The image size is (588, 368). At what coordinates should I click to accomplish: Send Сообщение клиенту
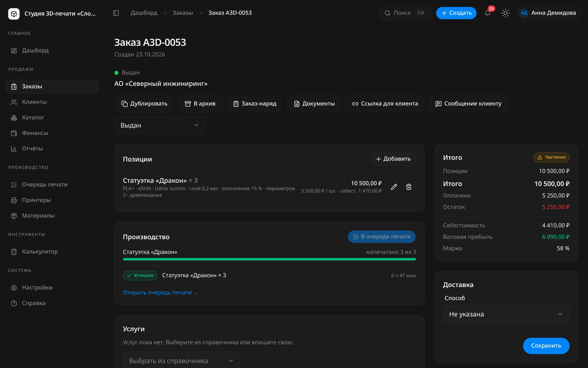click(x=468, y=104)
